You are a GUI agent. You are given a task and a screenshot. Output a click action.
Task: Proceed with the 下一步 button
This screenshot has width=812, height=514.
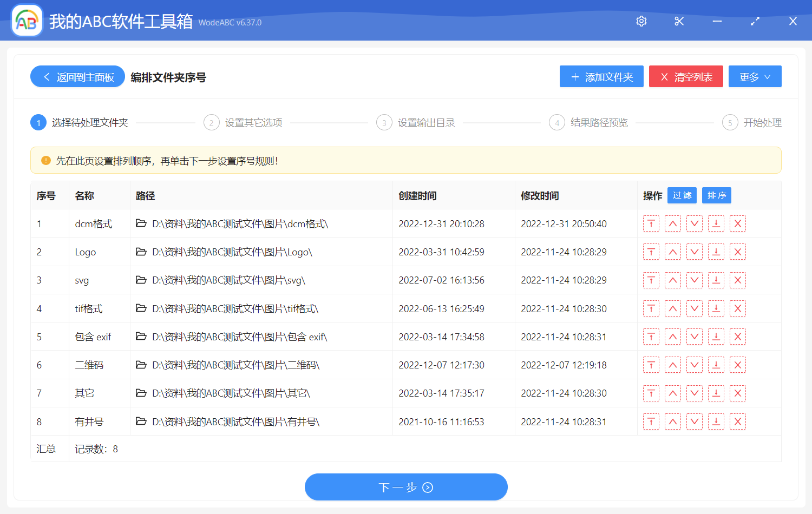point(406,487)
